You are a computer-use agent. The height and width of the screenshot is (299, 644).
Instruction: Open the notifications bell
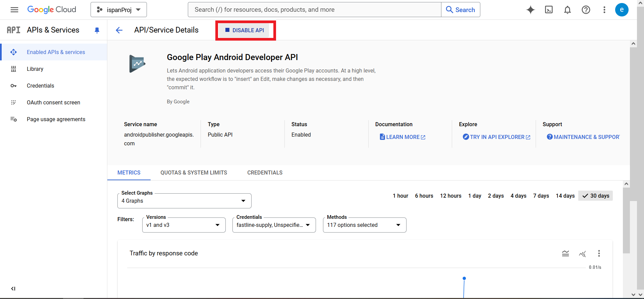[x=568, y=10]
